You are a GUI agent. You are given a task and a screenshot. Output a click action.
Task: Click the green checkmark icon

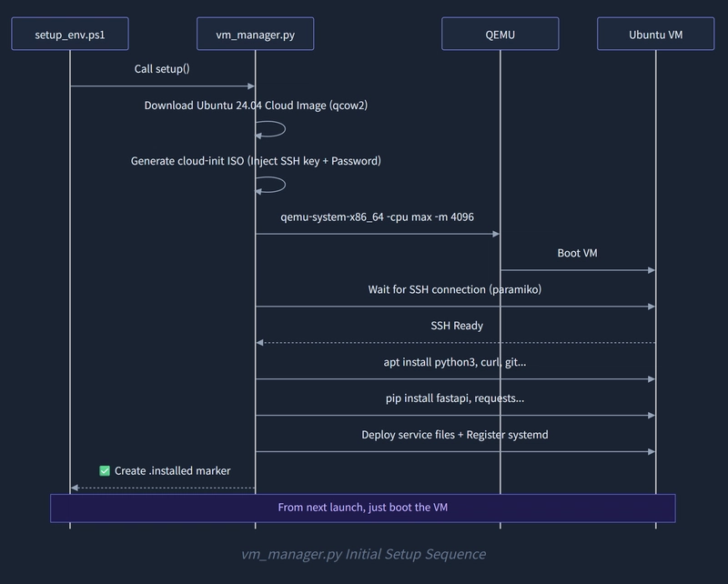pos(105,471)
